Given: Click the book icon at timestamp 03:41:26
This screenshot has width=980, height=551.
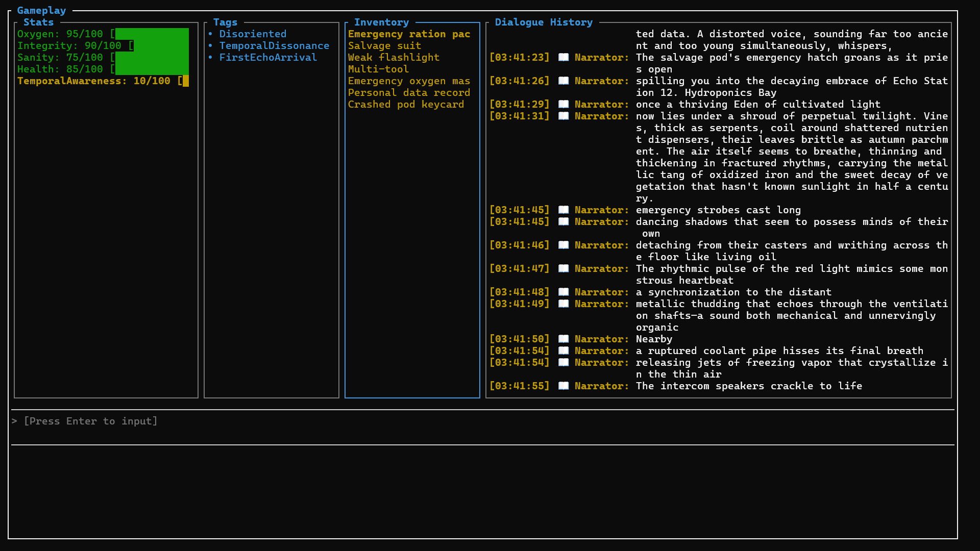Looking at the screenshot, I should (563, 81).
